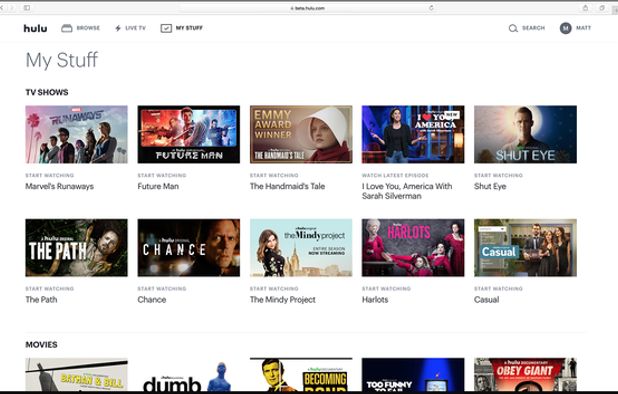Open Future Man thumbnail
The width and height of the screenshot is (618, 394).
(x=188, y=134)
